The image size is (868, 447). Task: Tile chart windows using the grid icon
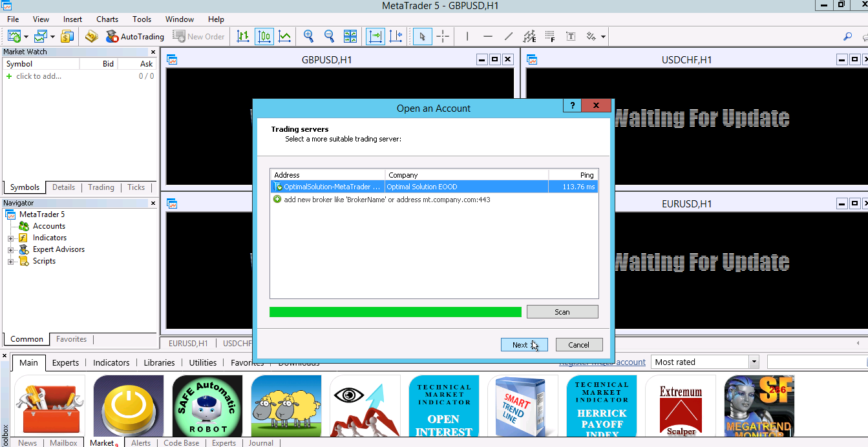350,37
